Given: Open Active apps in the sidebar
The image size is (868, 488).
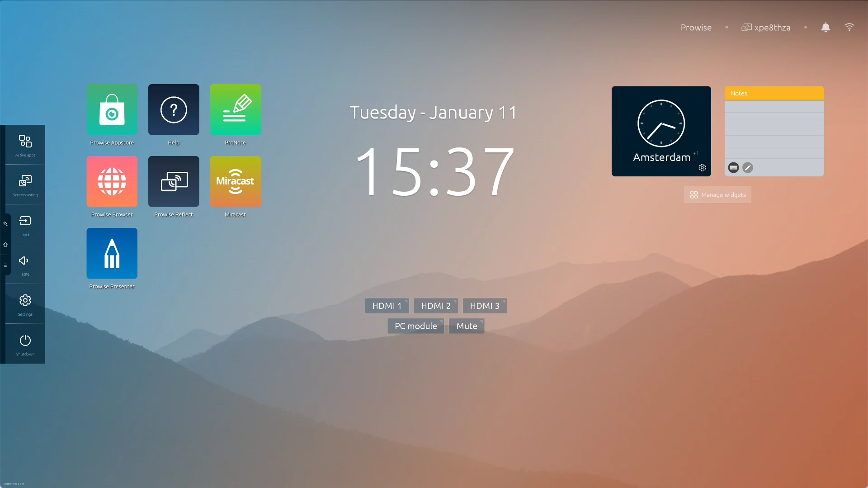Looking at the screenshot, I should point(25,145).
